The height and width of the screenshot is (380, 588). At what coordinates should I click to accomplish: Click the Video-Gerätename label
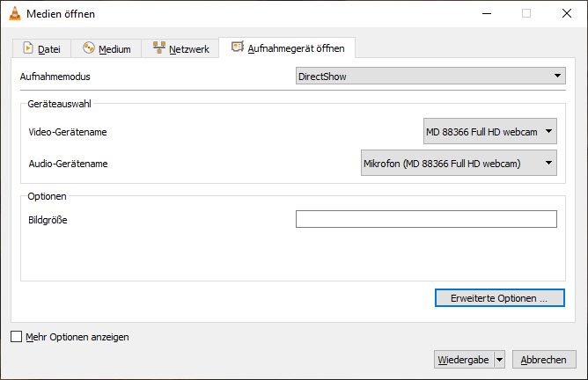point(68,132)
